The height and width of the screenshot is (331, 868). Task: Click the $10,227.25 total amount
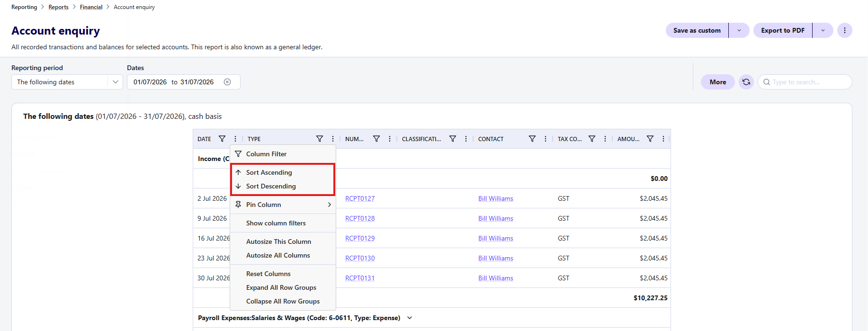pos(651,298)
